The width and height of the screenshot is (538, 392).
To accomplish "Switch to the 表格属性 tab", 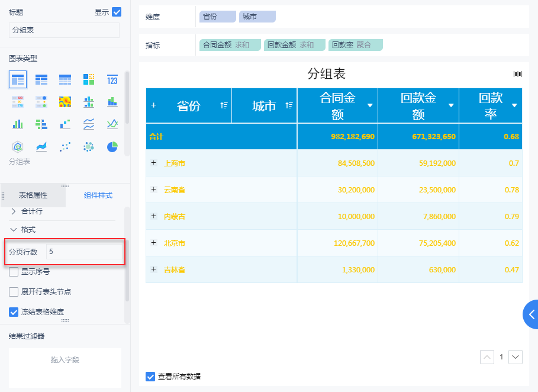I will tap(33, 195).
